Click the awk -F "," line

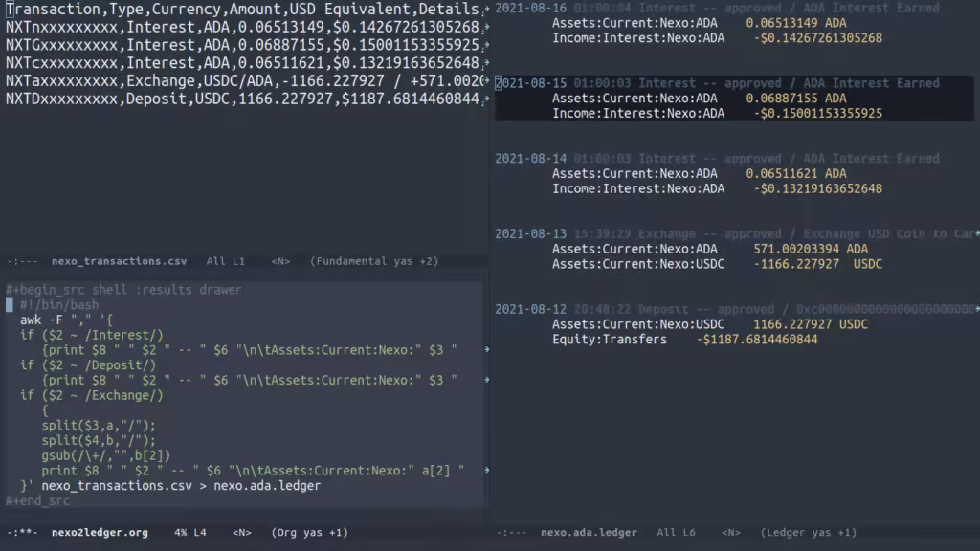pos(66,320)
